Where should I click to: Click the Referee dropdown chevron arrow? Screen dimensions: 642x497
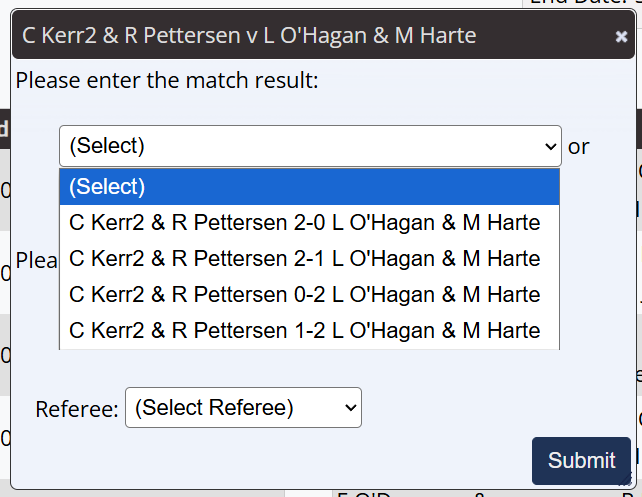pos(350,408)
